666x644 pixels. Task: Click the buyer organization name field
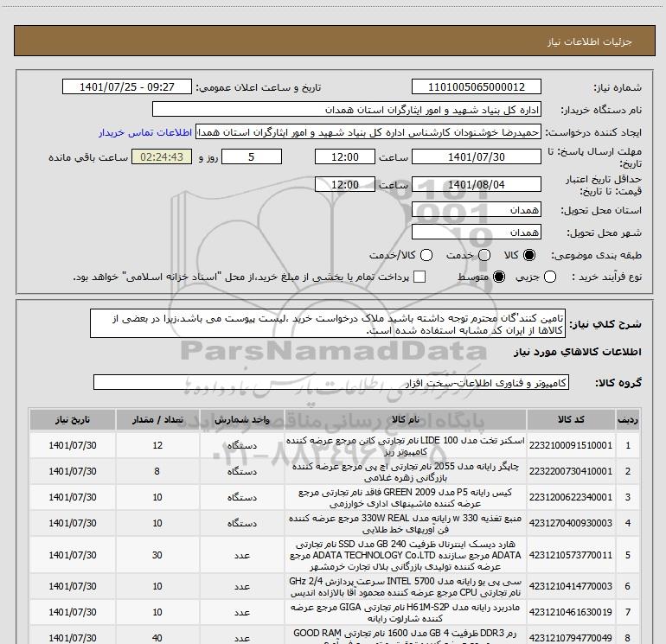tap(347, 110)
